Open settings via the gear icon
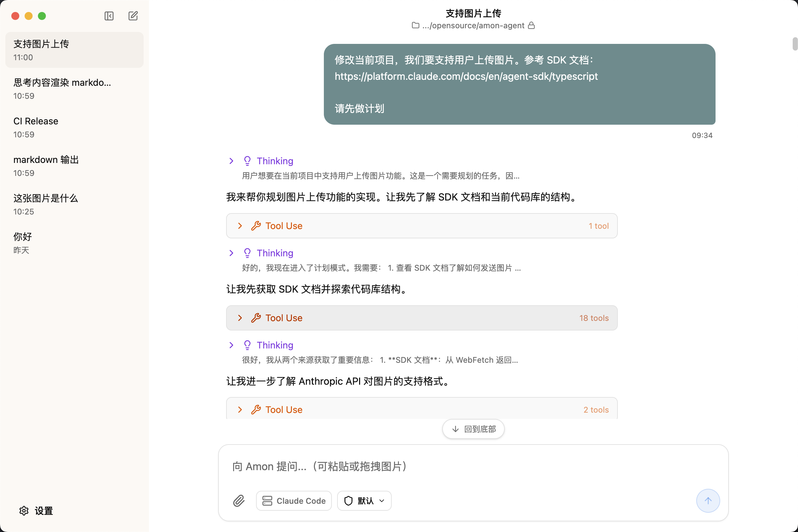This screenshot has width=798, height=532. point(24,511)
